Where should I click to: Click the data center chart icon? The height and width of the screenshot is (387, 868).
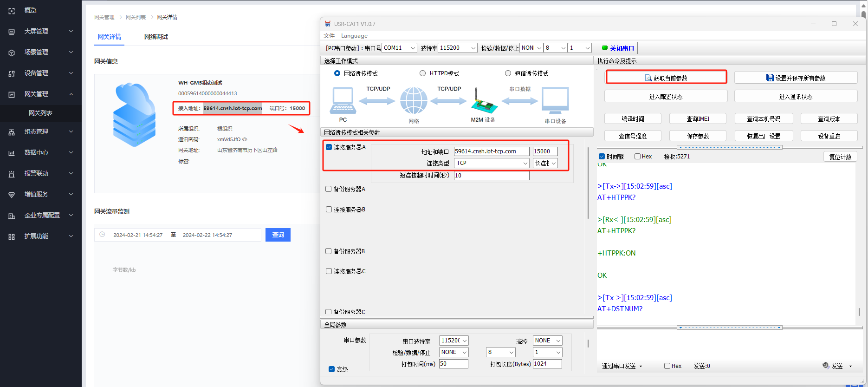[x=12, y=153]
